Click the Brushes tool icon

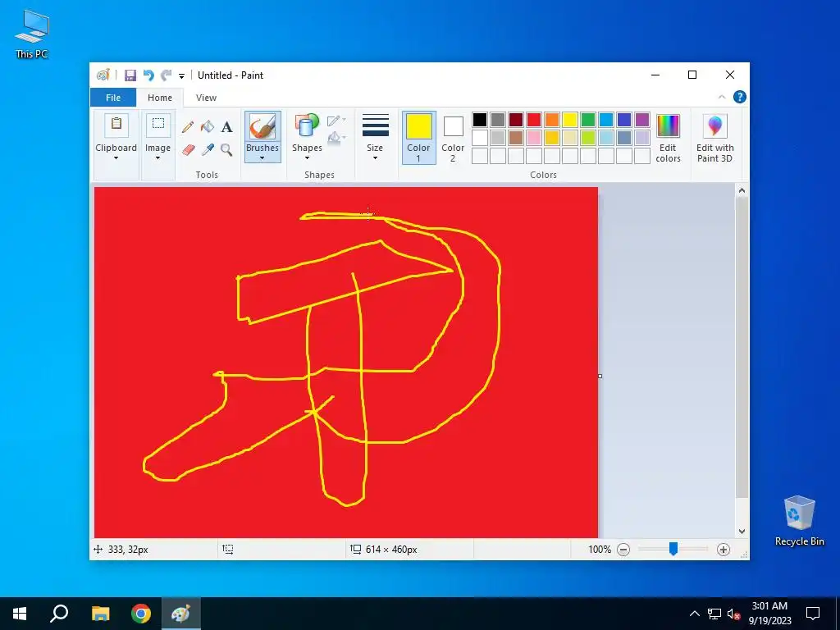pyautogui.click(x=262, y=127)
